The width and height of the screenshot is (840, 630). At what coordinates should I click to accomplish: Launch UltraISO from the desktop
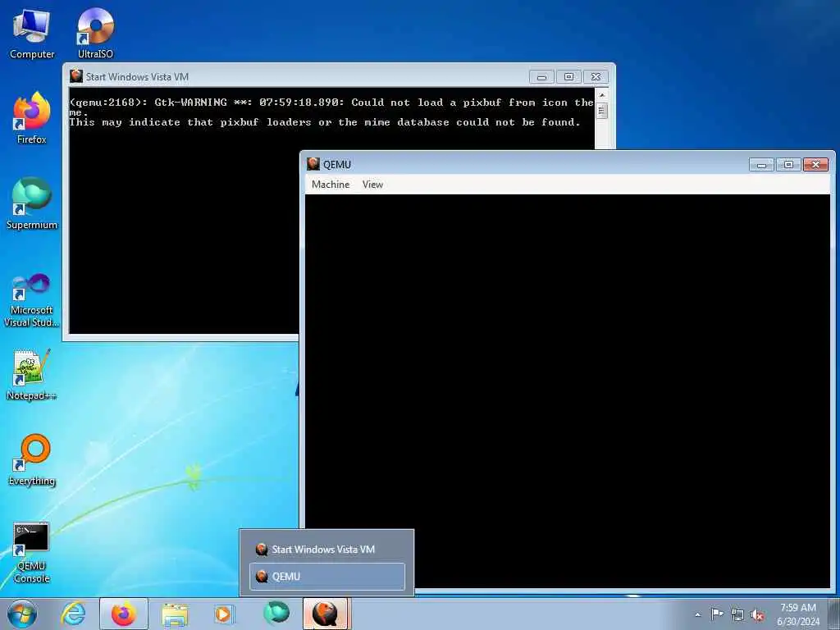(x=95, y=34)
